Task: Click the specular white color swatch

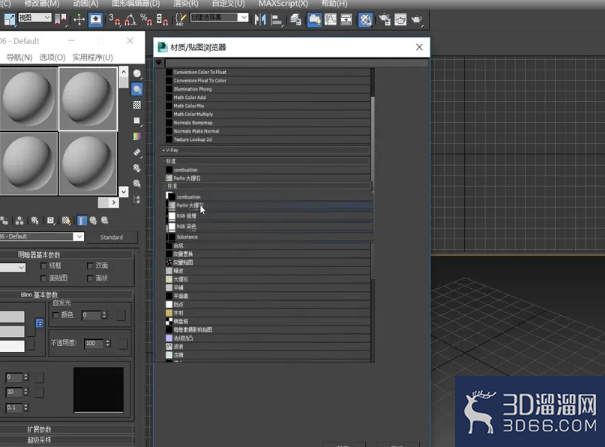Action: click(x=12, y=346)
